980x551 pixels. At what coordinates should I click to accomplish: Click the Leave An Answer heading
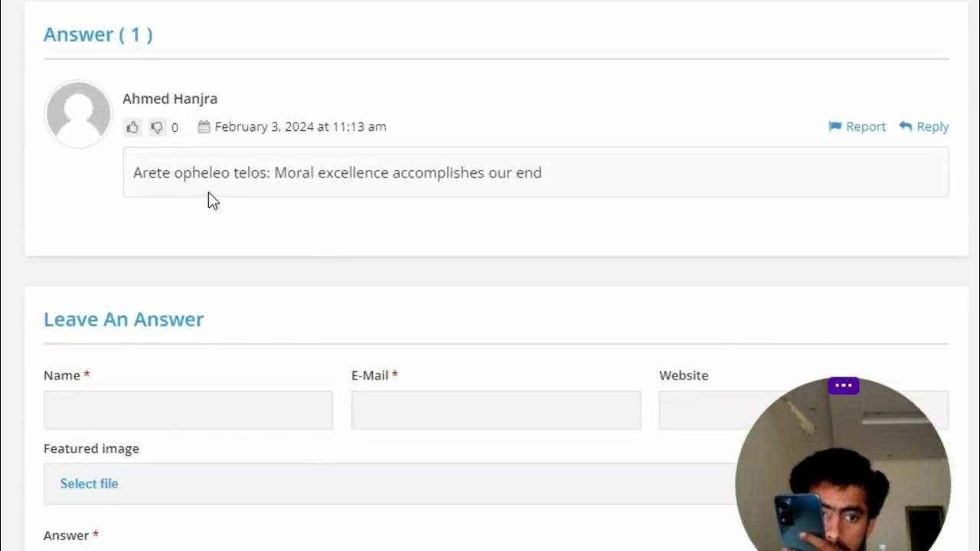123,319
